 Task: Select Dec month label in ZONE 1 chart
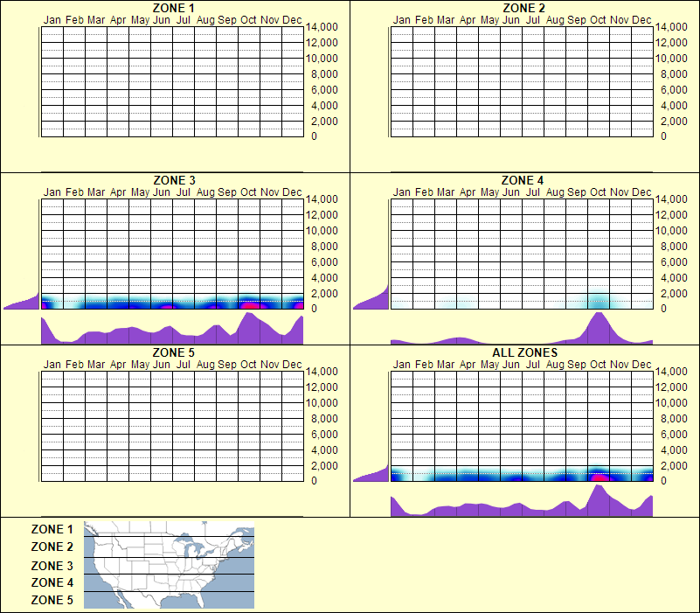(x=292, y=20)
